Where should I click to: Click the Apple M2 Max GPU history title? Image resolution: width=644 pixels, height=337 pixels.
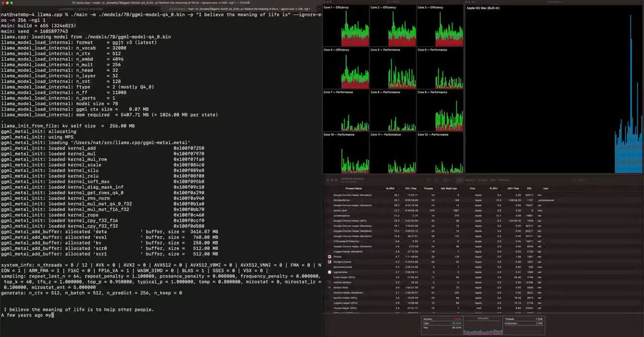(x=482, y=8)
